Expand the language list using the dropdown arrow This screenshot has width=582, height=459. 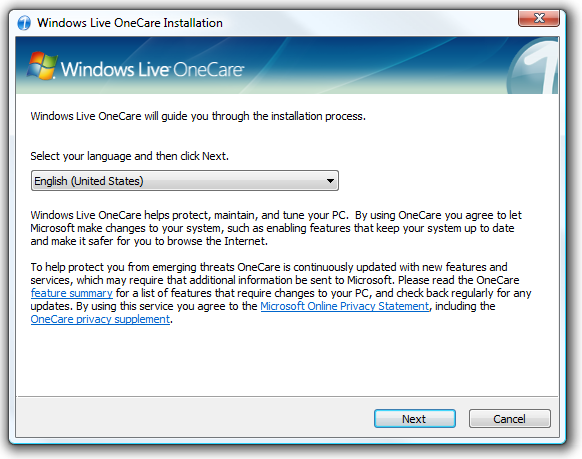tap(330, 181)
